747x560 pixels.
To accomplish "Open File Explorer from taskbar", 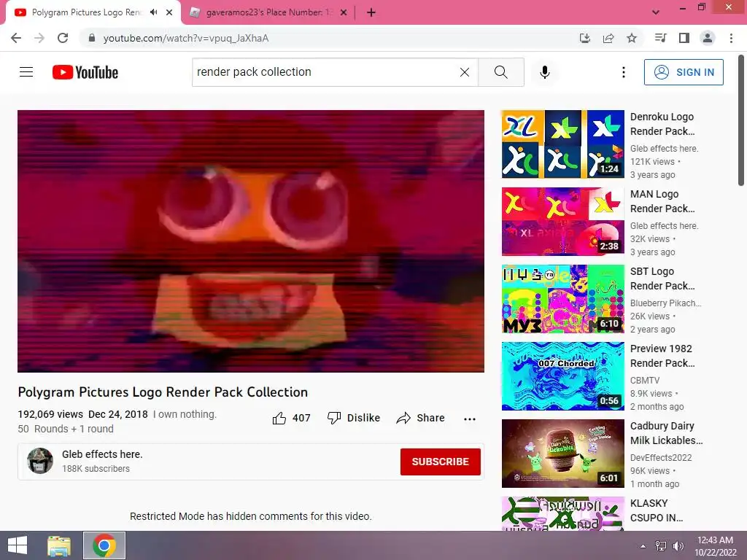I will pos(59,545).
